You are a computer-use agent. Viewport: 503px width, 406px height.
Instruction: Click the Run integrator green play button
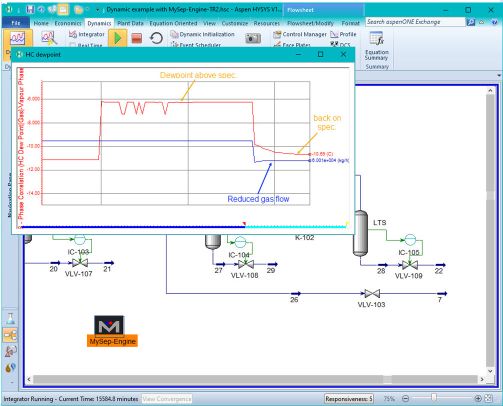coord(117,38)
